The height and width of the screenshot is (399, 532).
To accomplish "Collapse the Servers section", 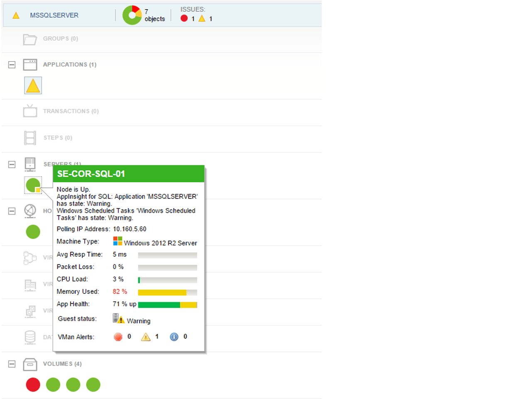I will coord(12,165).
